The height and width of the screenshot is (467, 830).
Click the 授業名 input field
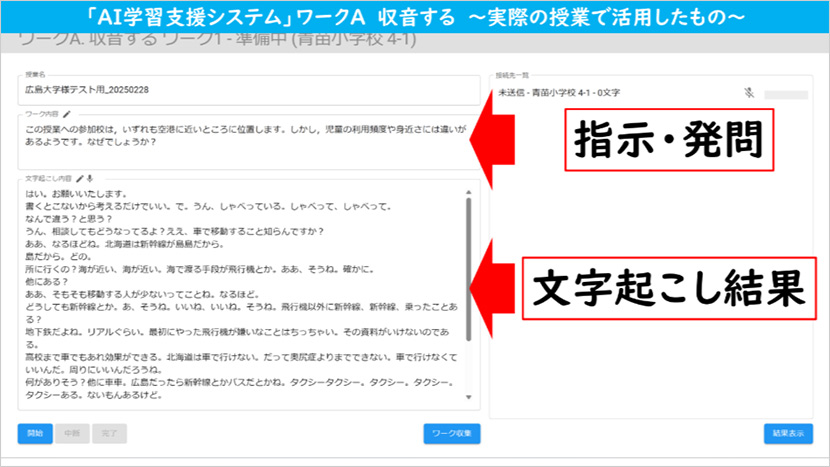coord(249,90)
